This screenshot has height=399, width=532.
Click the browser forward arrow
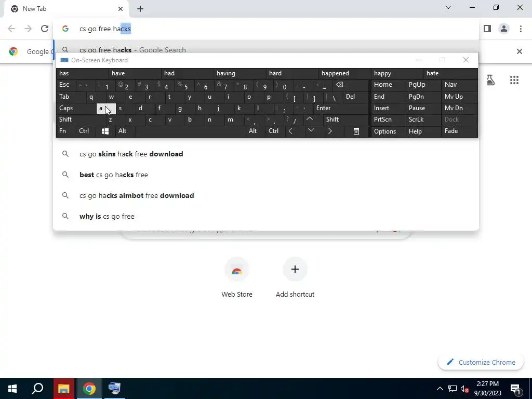point(28,29)
